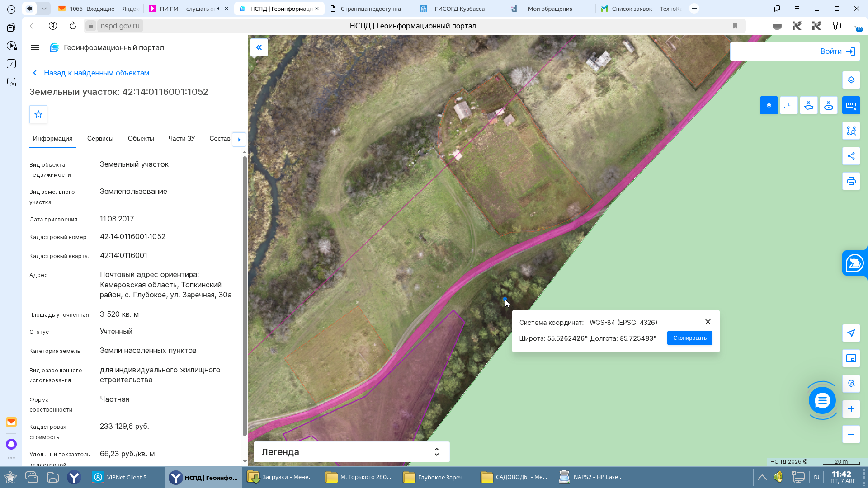The height and width of the screenshot is (488, 868).
Task: Zoom in the map with plus
Action: (851, 409)
